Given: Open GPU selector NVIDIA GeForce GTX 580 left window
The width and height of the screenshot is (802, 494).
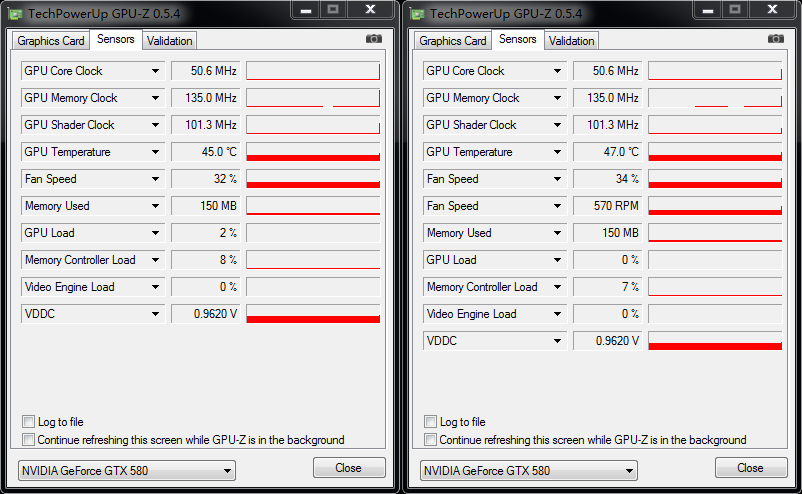Looking at the screenshot, I should tap(127, 470).
